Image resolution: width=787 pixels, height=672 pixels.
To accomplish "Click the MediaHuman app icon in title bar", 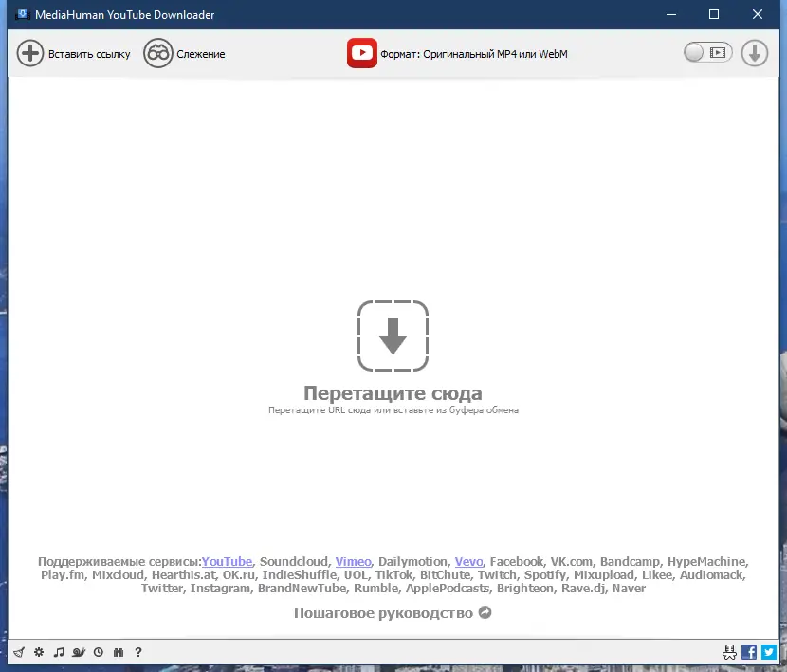I will 23,14.
